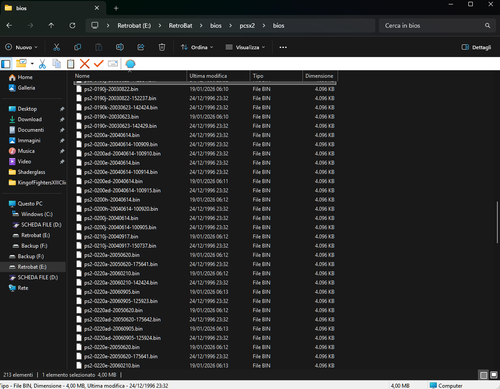Sort by Tipo column header

[276, 76]
